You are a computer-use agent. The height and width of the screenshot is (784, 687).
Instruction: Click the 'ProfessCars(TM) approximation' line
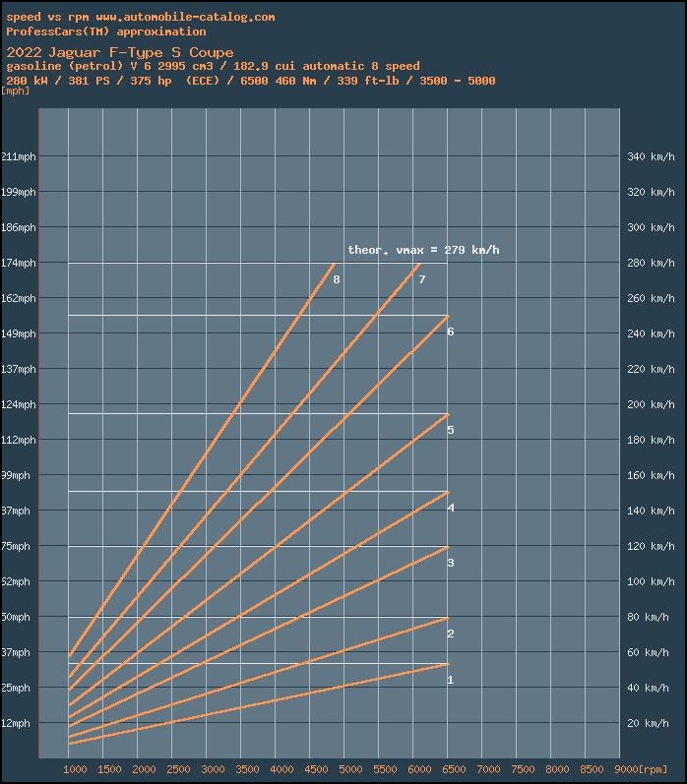tap(106, 31)
